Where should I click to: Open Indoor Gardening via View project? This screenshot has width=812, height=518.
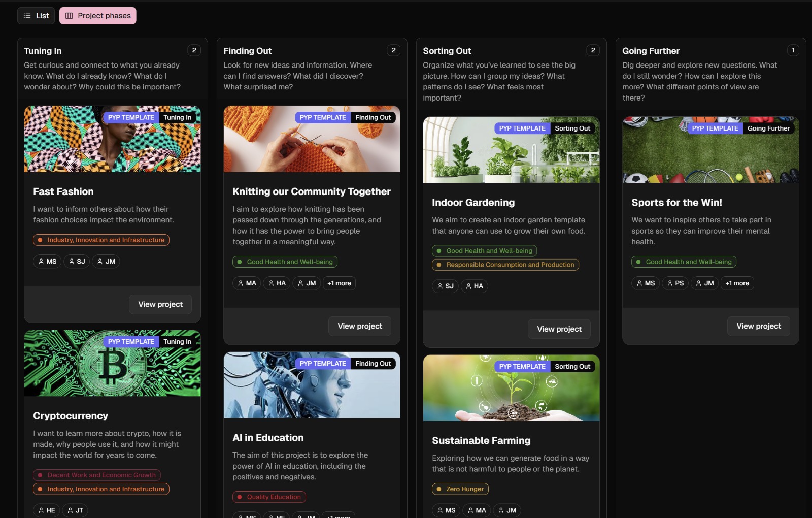pos(559,329)
